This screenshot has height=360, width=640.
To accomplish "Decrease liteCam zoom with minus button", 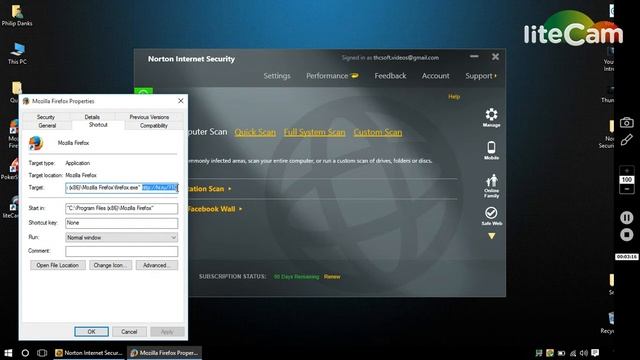I will 627,189.
